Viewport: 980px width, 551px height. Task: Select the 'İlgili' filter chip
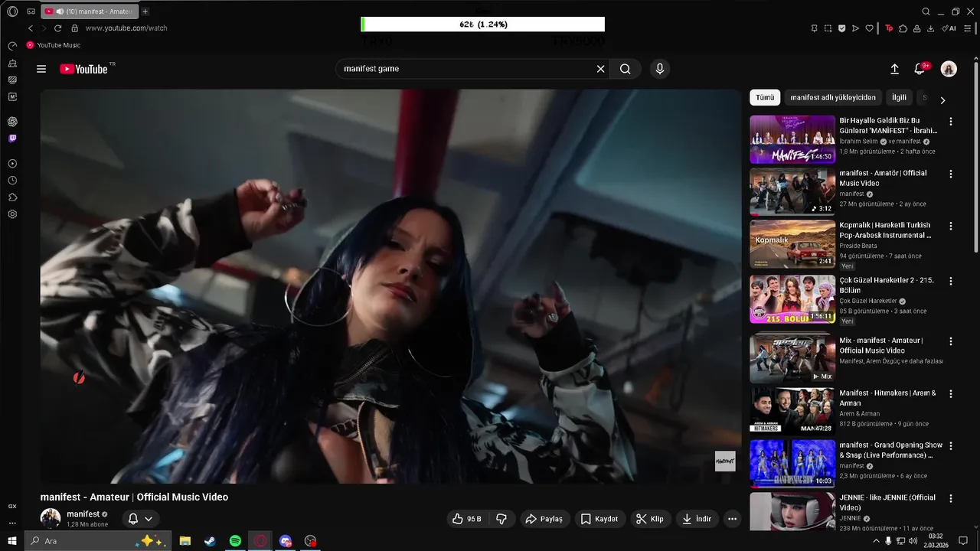click(899, 98)
